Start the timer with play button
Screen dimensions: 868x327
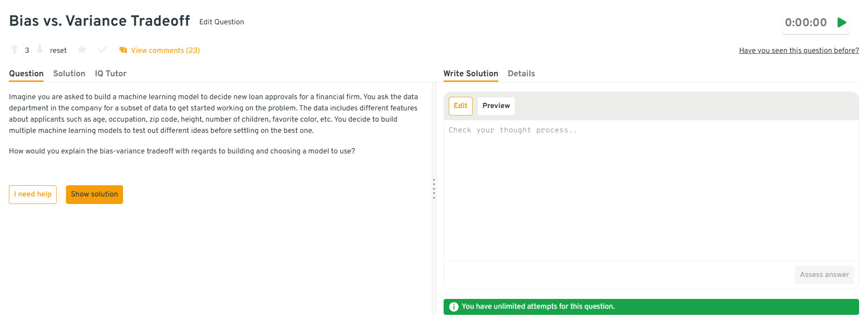coord(842,22)
